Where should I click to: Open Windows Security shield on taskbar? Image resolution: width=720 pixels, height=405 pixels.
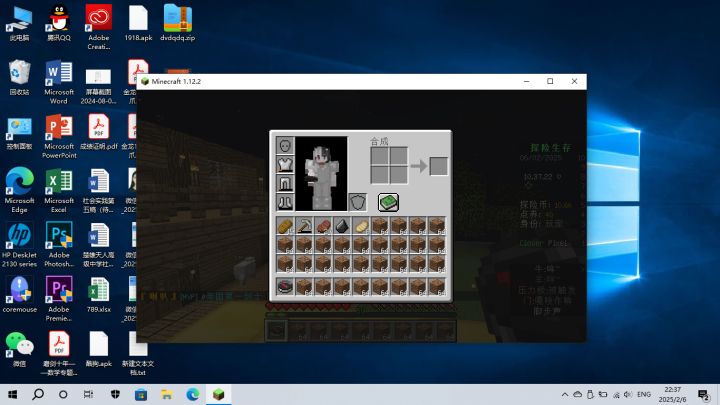[x=115, y=394]
